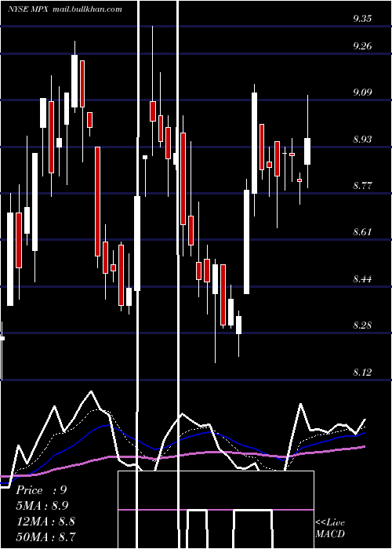
Task: Click the 9.26 price axis label
Action: (362, 45)
